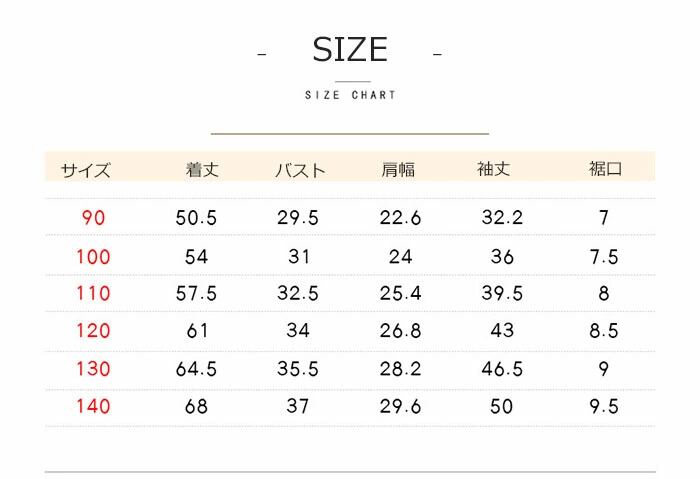Click the red size 140 row label
The image size is (700, 479).
[93, 406]
